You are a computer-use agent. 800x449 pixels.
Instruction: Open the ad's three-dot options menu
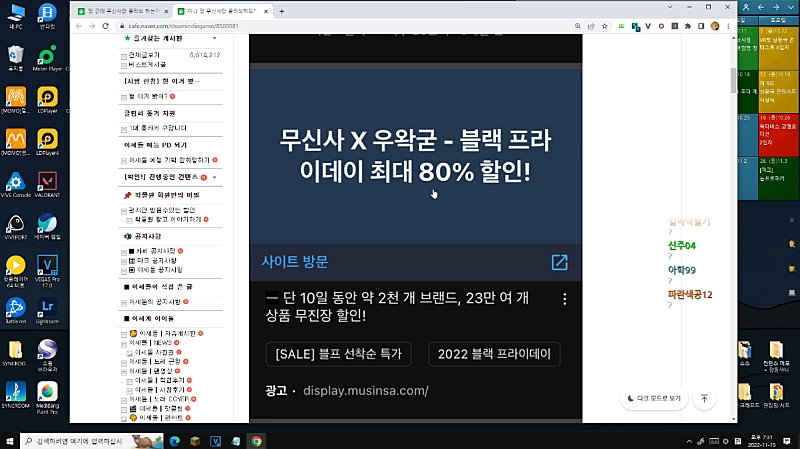[x=564, y=299]
